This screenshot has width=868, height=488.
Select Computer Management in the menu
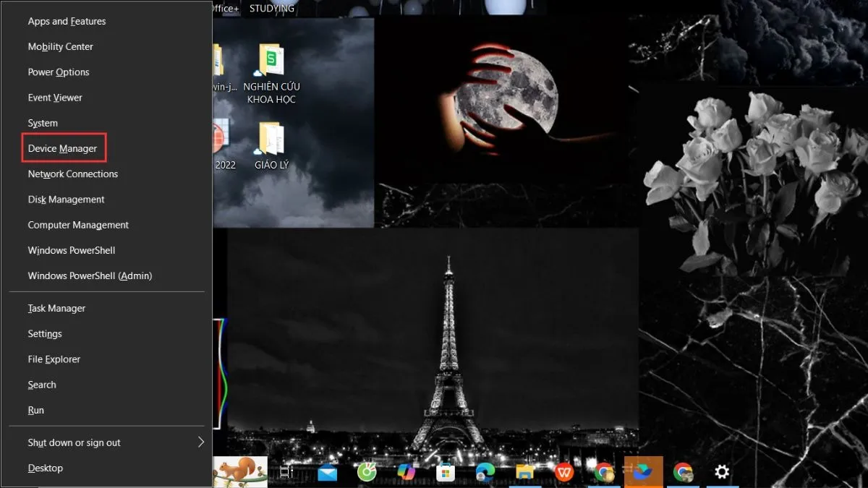[78, 224]
